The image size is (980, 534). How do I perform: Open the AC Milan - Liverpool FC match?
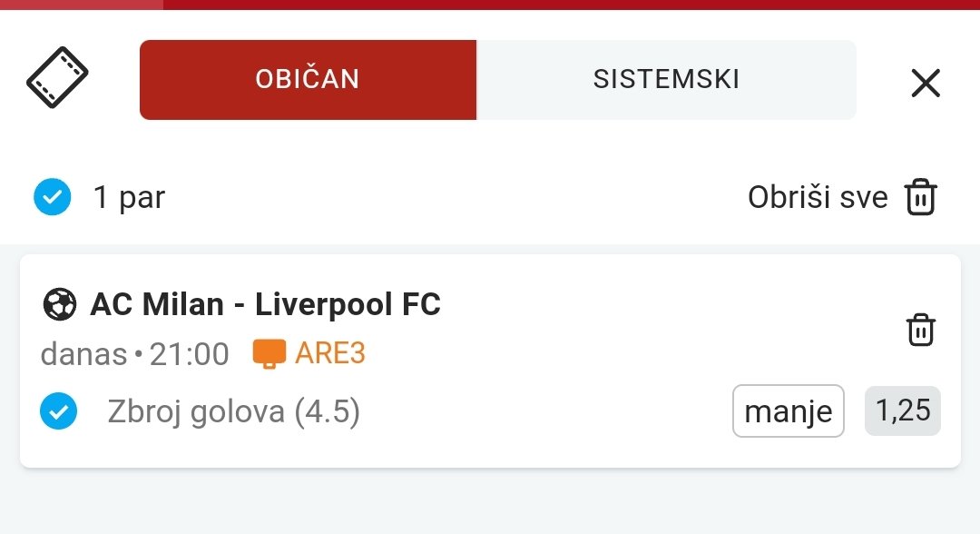(266, 304)
